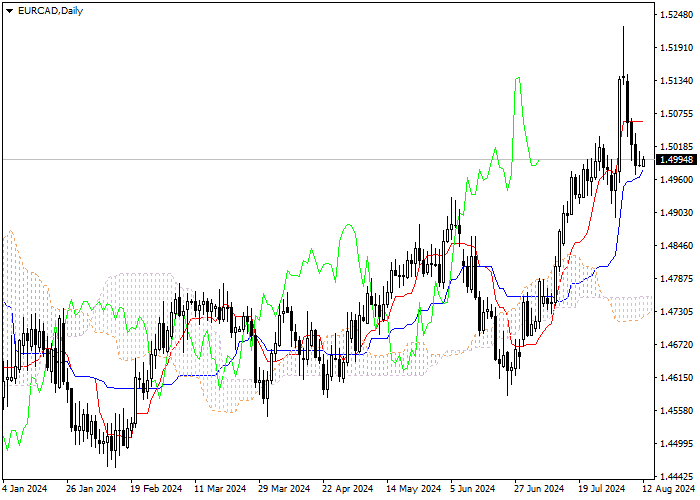
Task: Select the 11 Mar 2024 date label
Action: 220,489
